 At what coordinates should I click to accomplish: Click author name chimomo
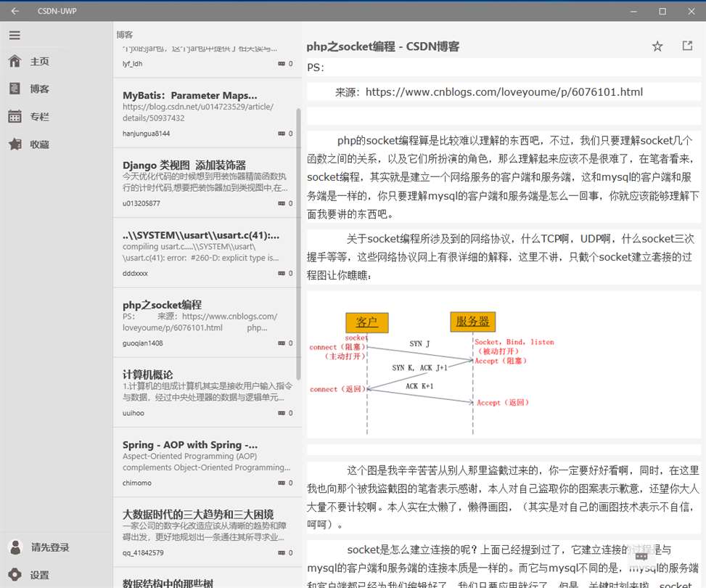click(137, 483)
